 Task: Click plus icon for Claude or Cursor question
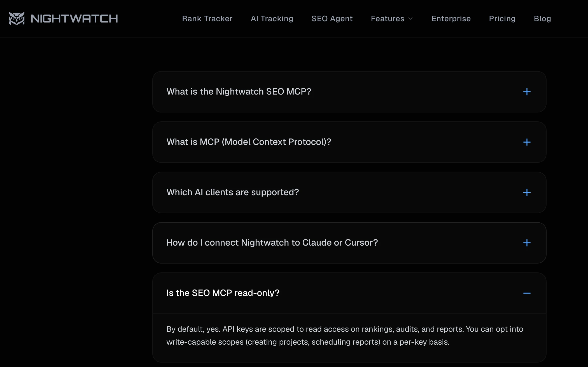pos(527,243)
